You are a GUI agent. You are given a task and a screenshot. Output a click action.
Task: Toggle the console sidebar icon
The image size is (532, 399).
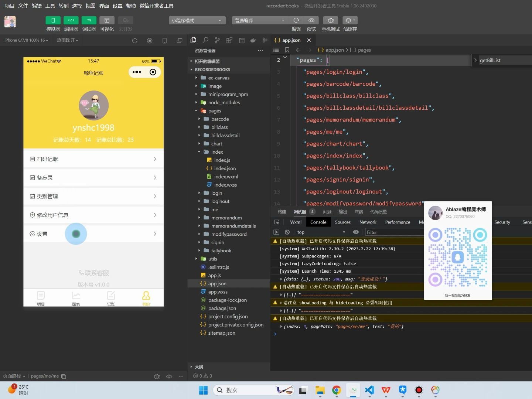pos(276,232)
